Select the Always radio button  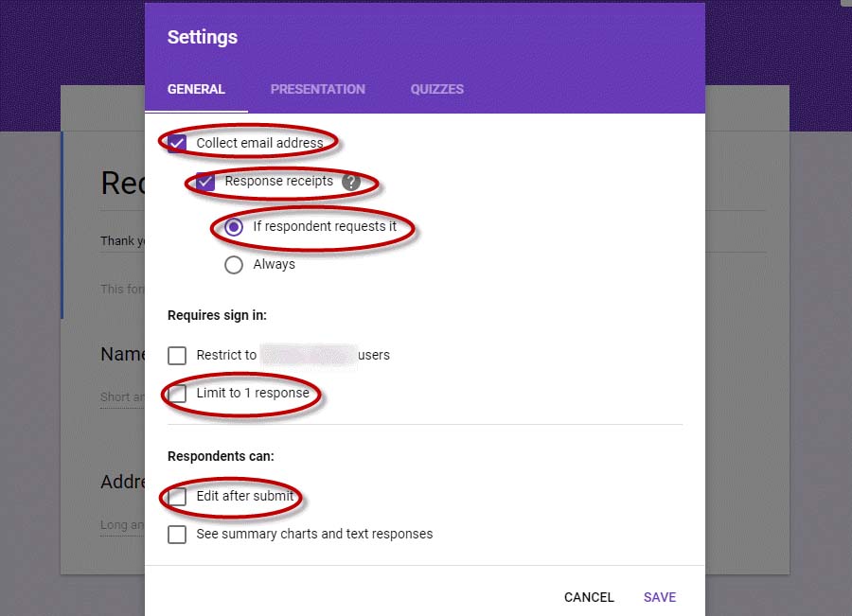234,265
